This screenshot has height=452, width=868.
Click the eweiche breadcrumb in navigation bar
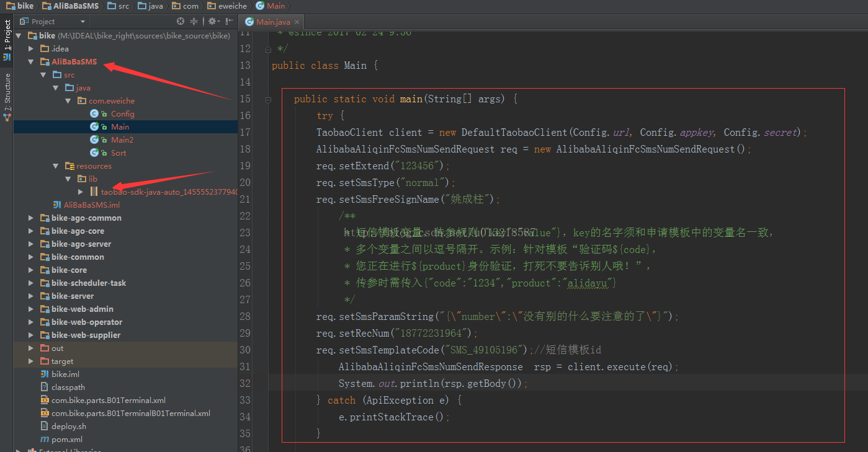(227, 6)
